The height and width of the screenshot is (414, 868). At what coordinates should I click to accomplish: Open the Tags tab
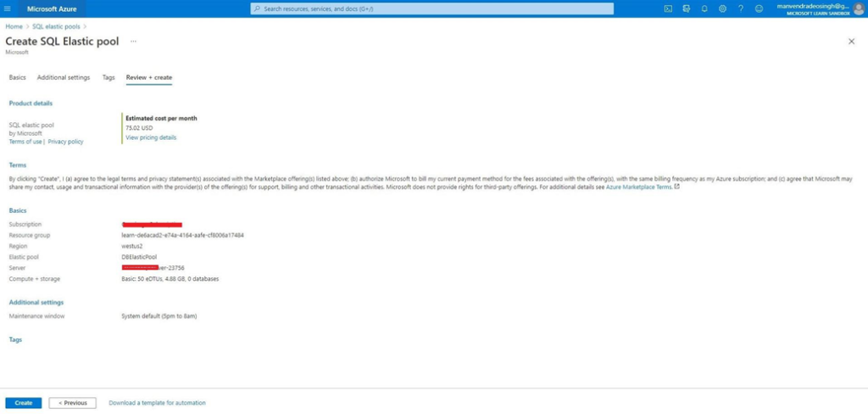108,77
